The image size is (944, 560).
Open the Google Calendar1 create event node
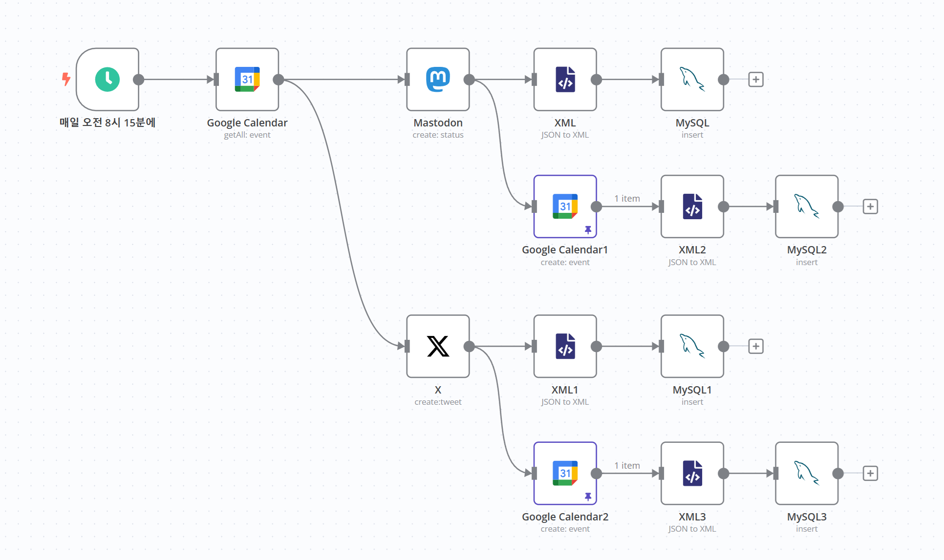point(565,207)
